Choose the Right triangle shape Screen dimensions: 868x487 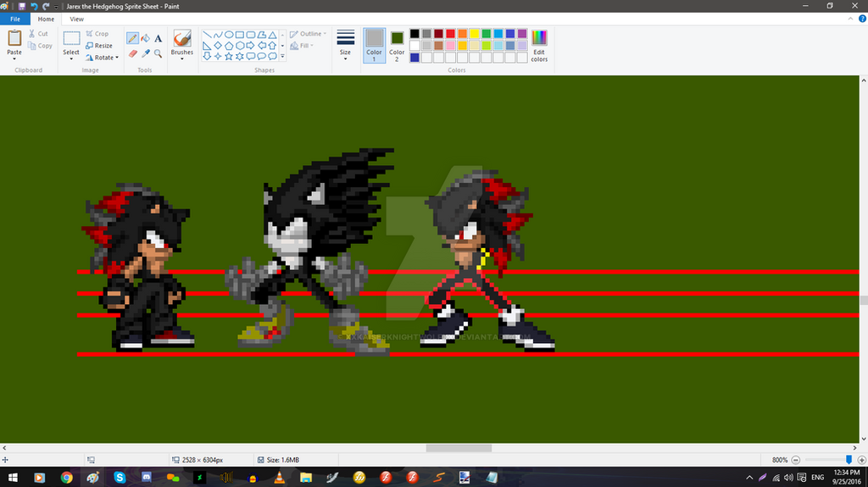[x=207, y=46]
